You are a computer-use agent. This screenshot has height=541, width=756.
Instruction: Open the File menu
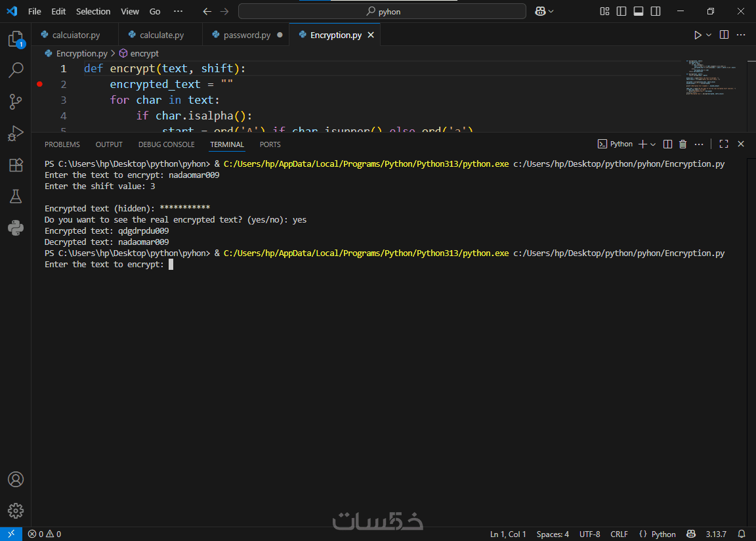35,11
